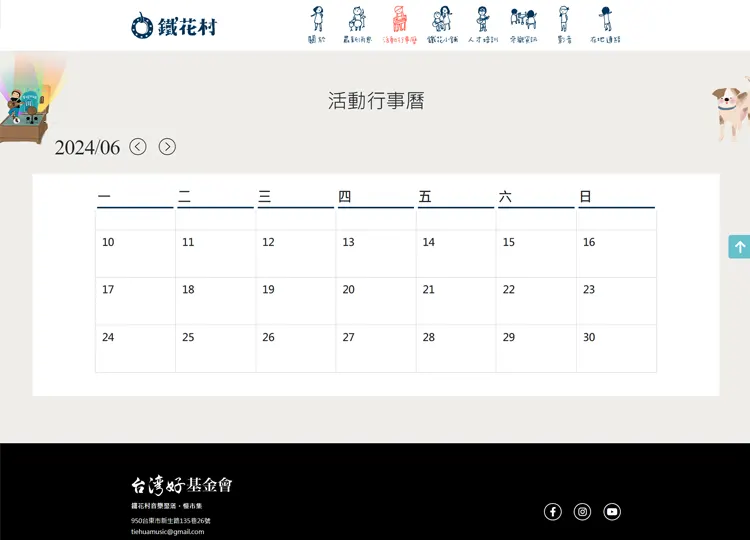Select the highlighted 活動行事曆 nav icon

pos(399,25)
